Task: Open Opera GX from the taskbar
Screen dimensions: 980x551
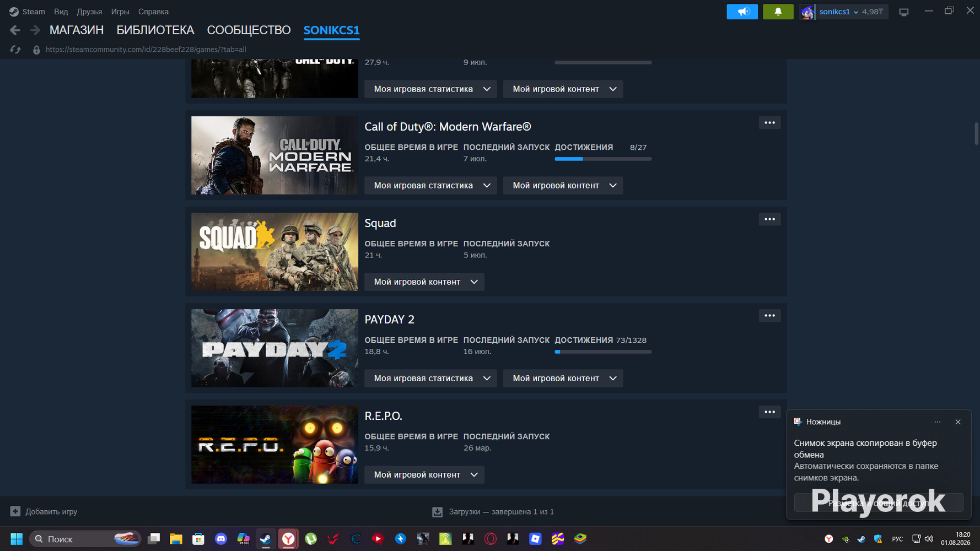Action: 490,539
